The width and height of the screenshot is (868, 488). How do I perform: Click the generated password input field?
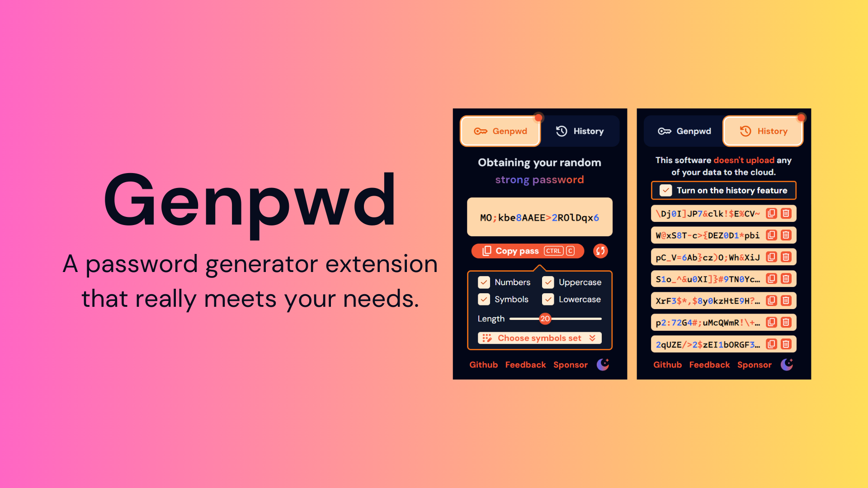(539, 217)
